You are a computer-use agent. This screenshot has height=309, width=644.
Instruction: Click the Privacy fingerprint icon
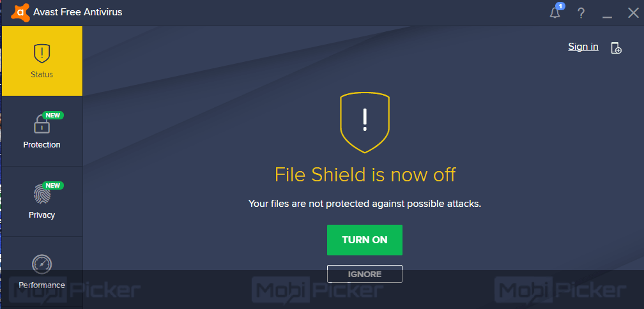pos(42,194)
